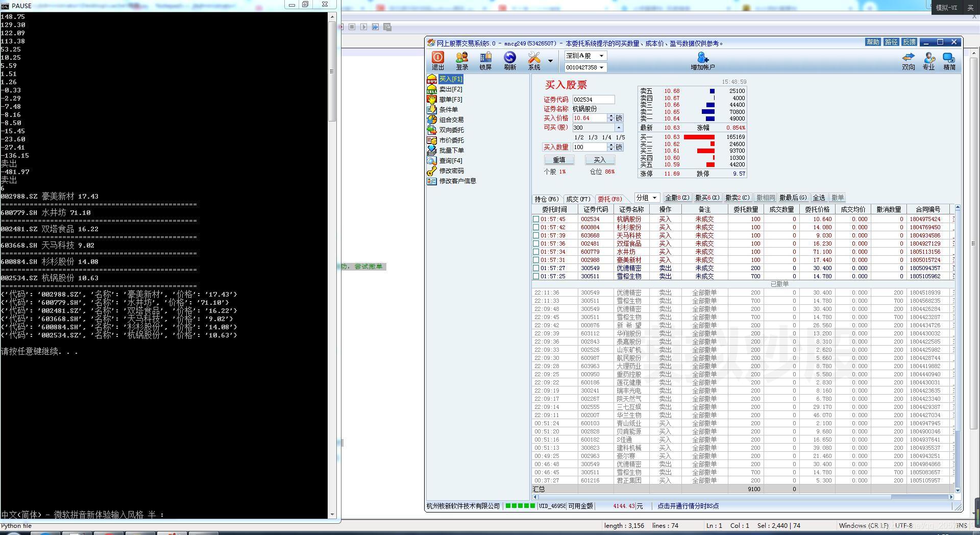
Task: Switch to the 委托(F8) tab
Action: [610, 199]
